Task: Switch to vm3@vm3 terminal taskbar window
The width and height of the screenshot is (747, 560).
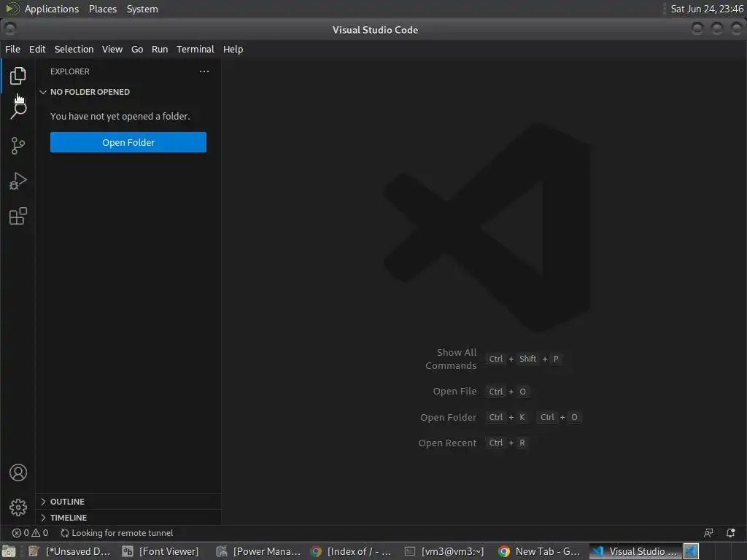Action: pyautogui.click(x=444, y=551)
